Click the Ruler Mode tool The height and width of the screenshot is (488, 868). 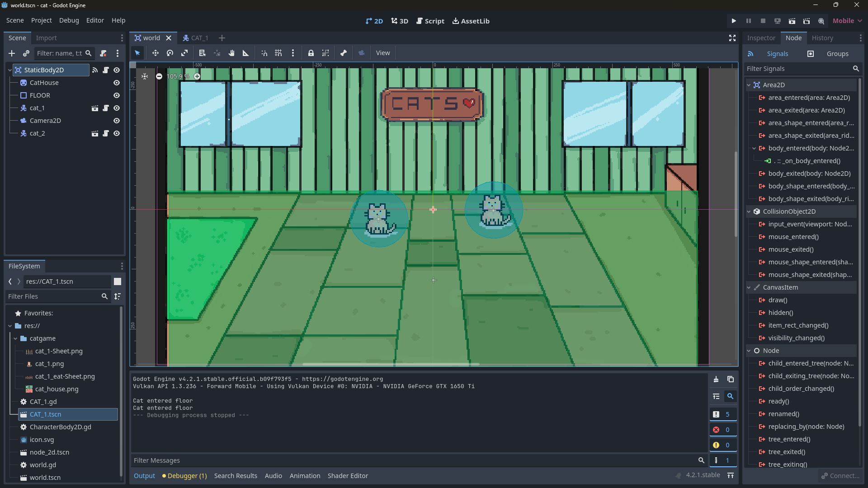coord(246,53)
